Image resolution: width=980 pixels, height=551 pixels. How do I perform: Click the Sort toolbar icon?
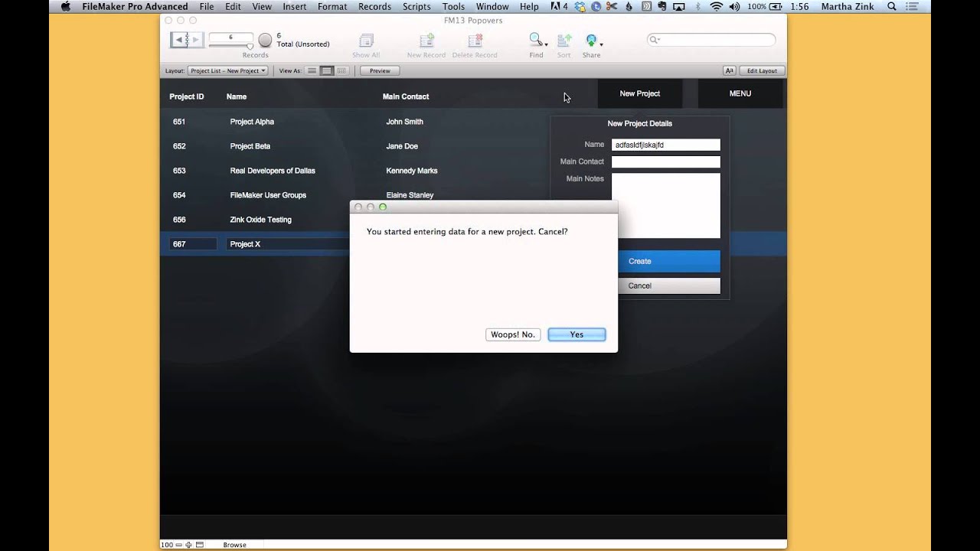tap(564, 41)
